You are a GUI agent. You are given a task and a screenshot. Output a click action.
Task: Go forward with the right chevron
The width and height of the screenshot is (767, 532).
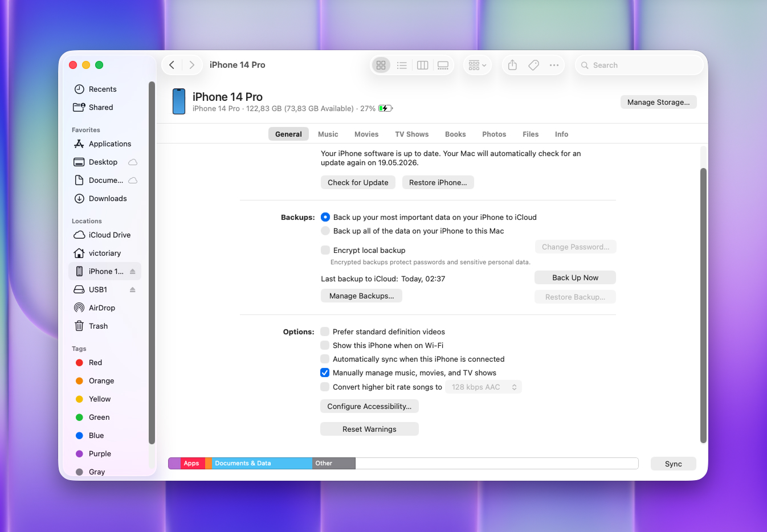(192, 65)
